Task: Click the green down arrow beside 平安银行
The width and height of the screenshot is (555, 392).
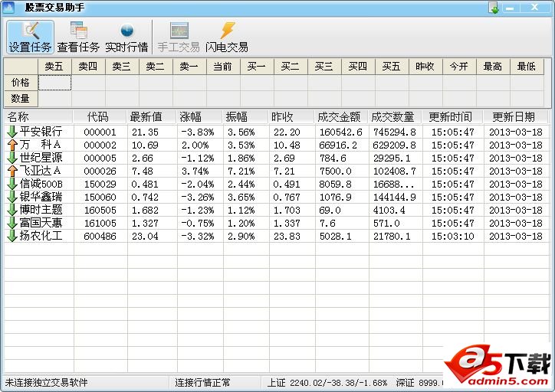Action: (11, 132)
